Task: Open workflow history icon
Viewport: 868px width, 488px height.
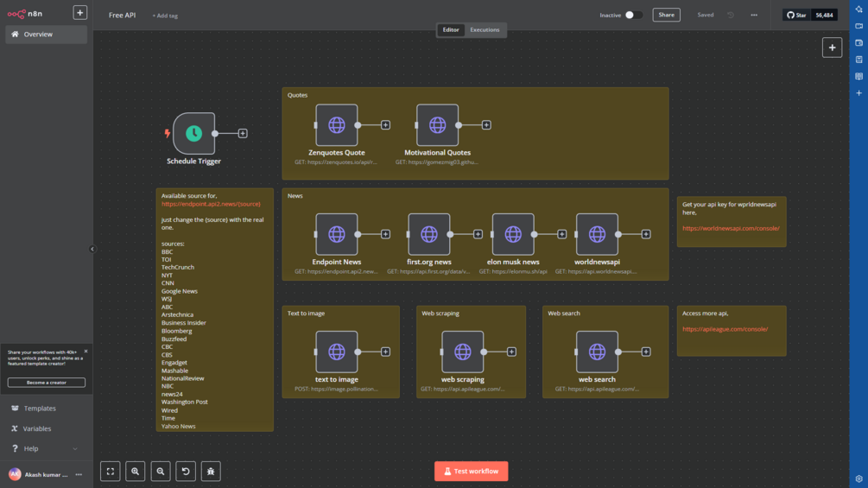Action: point(731,15)
